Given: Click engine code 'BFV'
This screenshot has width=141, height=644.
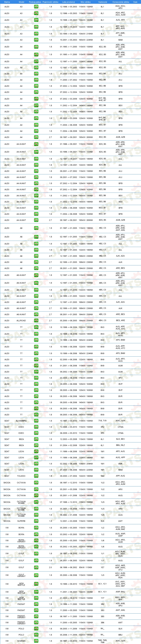Looking at the screenshot, I should (120, 378).
